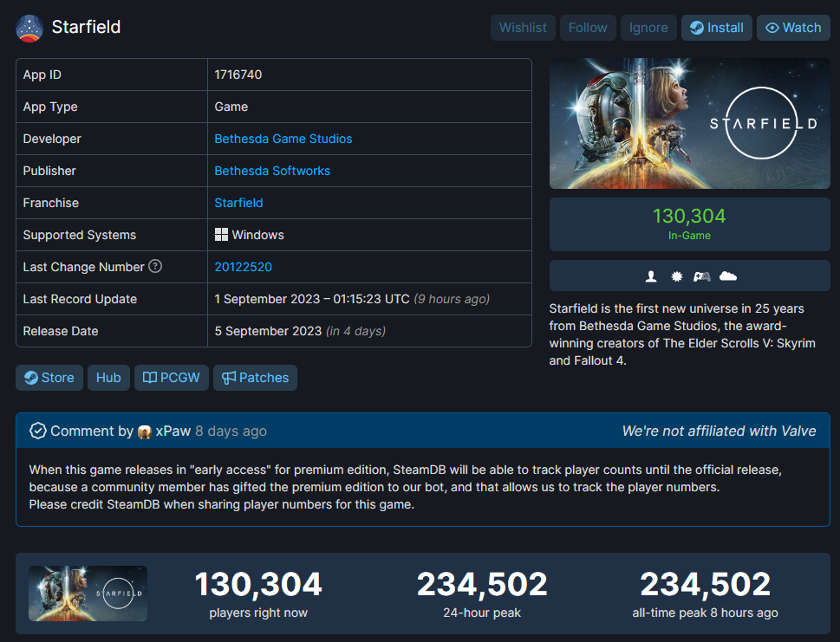Toggle Ignore for this game
The width and height of the screenshot is (840, 642).
pos(648,28)
